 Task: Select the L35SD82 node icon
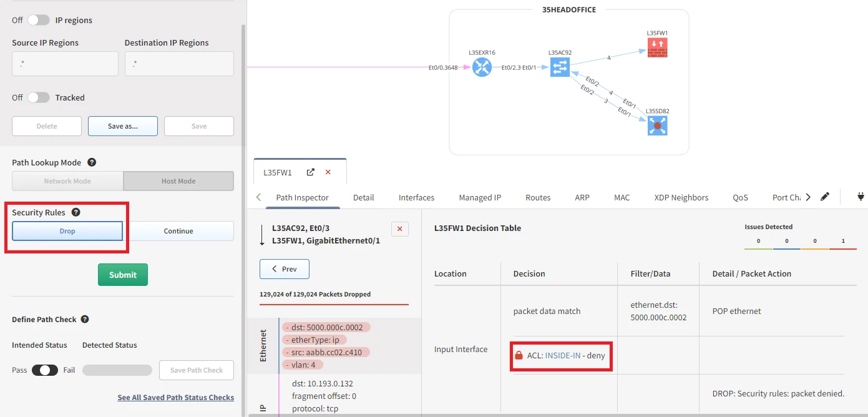coord(657,125)
